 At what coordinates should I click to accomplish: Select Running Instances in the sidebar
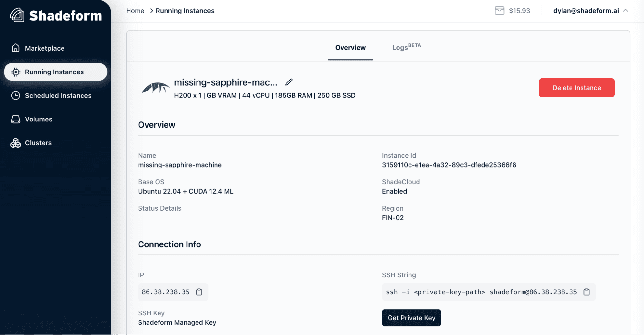pyautogui.click(x=55, y=72)
